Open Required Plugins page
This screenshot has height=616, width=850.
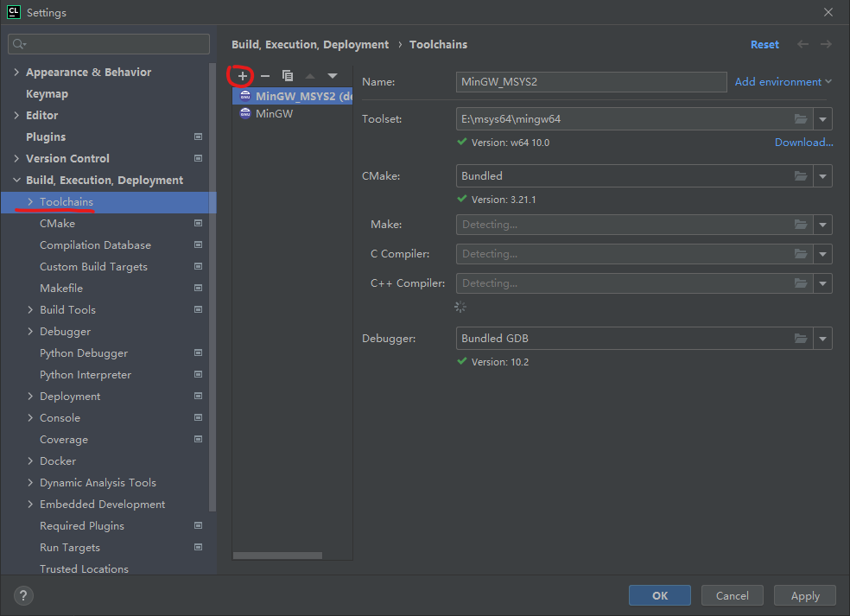point(82,526)
